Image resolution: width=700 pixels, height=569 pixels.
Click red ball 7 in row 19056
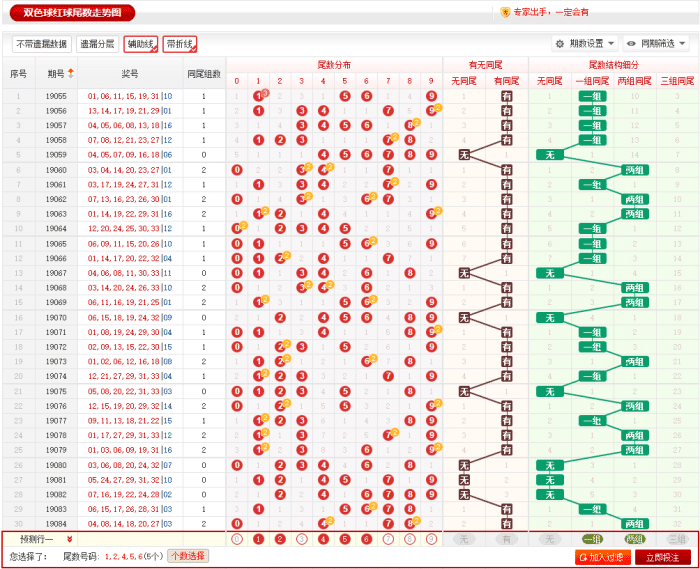pos(388,111)
